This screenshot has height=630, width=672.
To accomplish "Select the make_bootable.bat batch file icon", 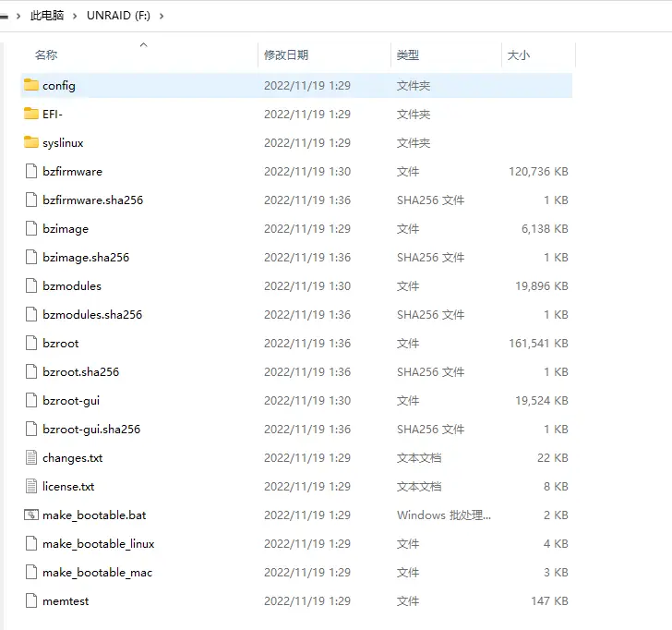I will click(31, 515).
